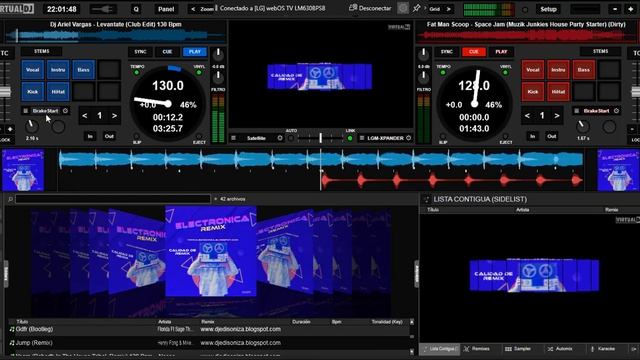The height and width of the screenshot is (360, 640).
Task: Click the right deck PLAY button
Action: coord(501,52)
